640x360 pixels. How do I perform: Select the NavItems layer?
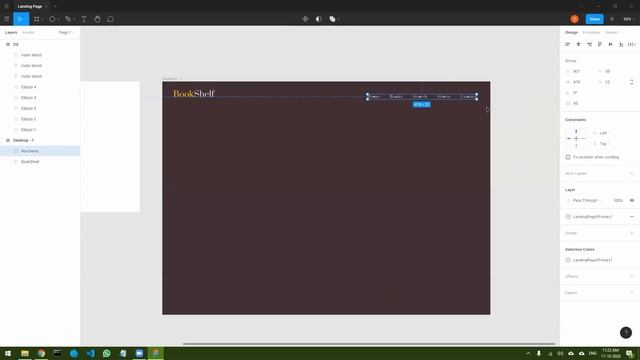click(x=40, y=151)
